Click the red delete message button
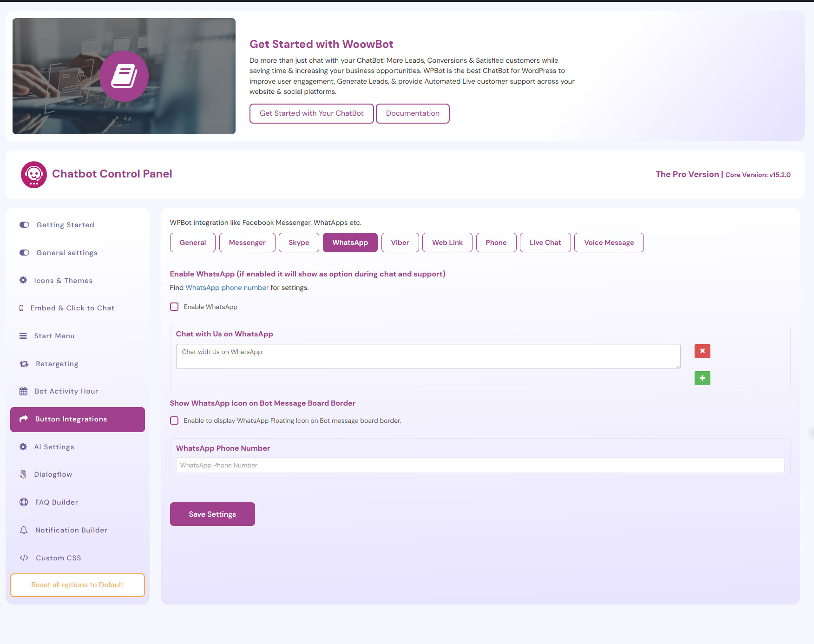 point(702,351)
